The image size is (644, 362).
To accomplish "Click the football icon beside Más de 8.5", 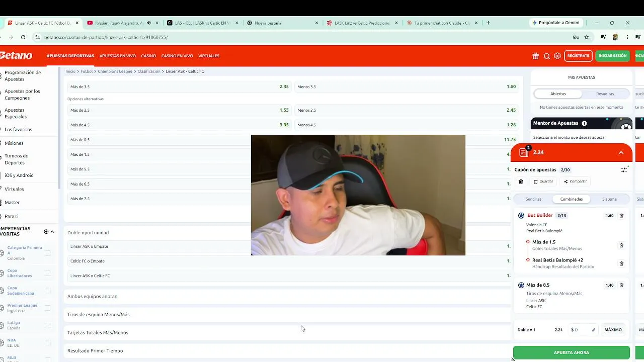I will [521, 285].
